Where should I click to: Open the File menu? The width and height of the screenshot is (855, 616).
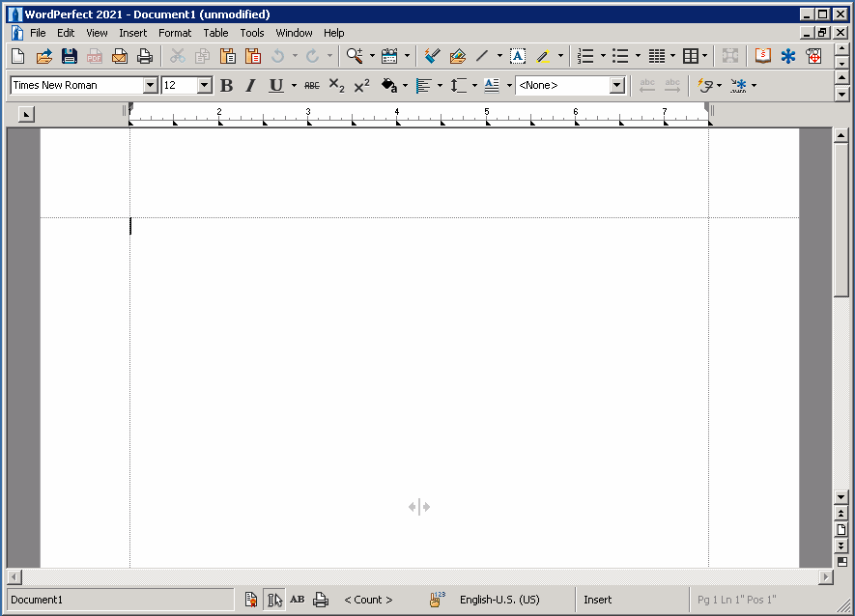(x=38, y=33)
